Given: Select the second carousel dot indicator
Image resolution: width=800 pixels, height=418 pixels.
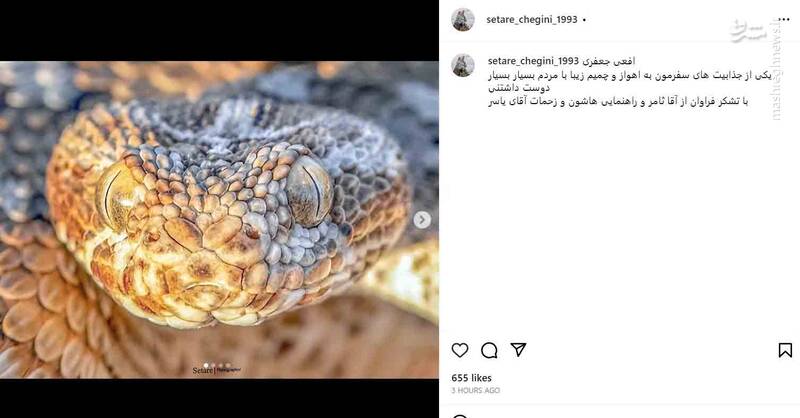Looking at the screenshot, I should click(x=213, y=365).
